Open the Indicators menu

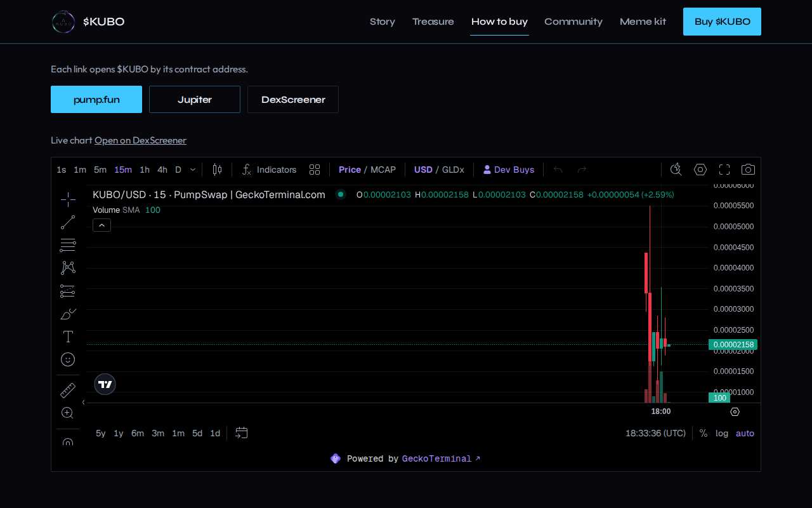pyautogui.click(x=269, y=170)
